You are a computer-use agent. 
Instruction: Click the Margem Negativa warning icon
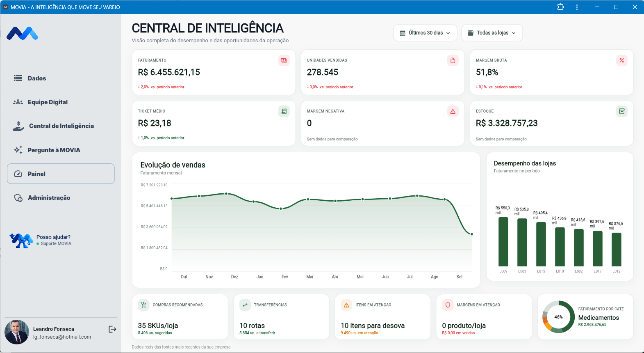click(453, 111)
